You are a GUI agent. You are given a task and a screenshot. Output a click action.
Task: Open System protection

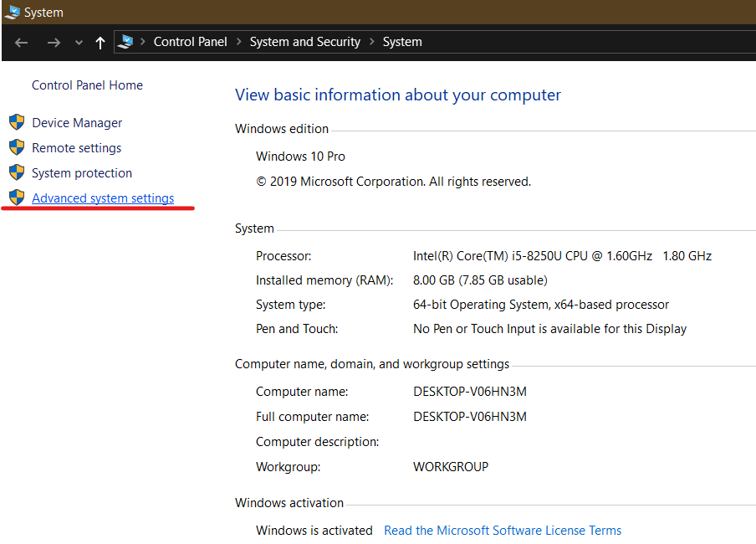tap(82, 172)
